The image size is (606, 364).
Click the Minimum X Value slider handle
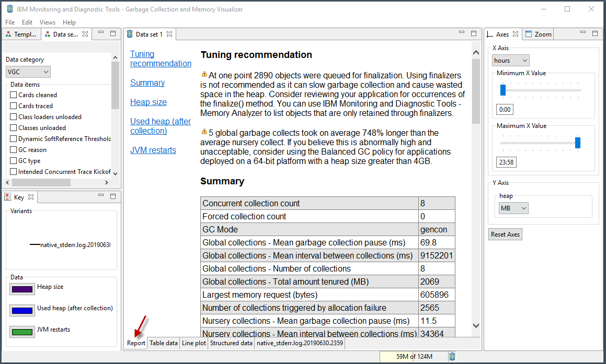point(503,90)
